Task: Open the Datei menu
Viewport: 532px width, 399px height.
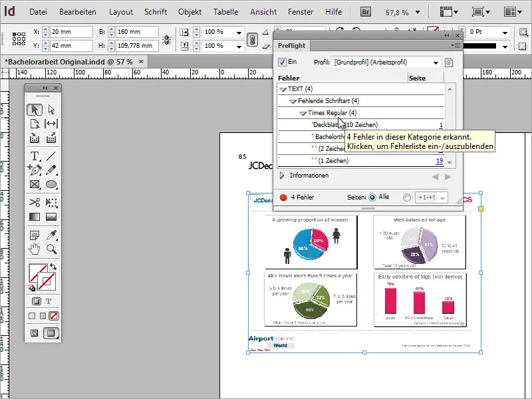Action: point(38,12)
